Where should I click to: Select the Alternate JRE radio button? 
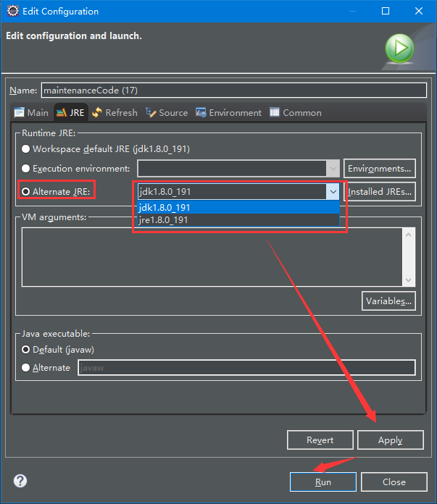pyautogui.click(x=26, y=192)
